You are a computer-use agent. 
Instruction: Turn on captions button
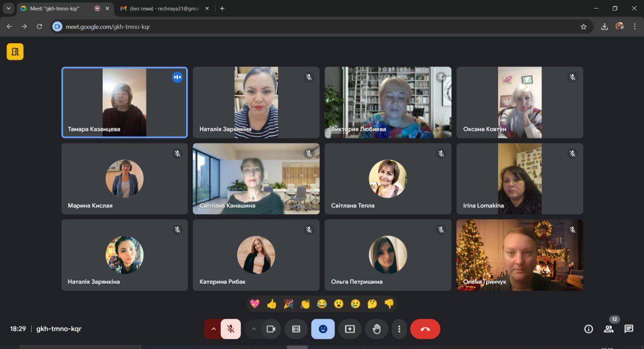(296, 329)
